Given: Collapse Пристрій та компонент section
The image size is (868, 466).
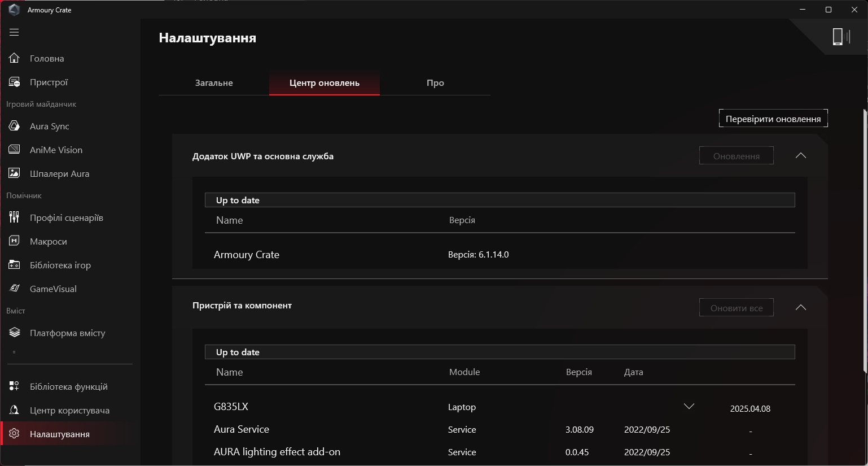Looking at the screenshot, I should [800, 308].
